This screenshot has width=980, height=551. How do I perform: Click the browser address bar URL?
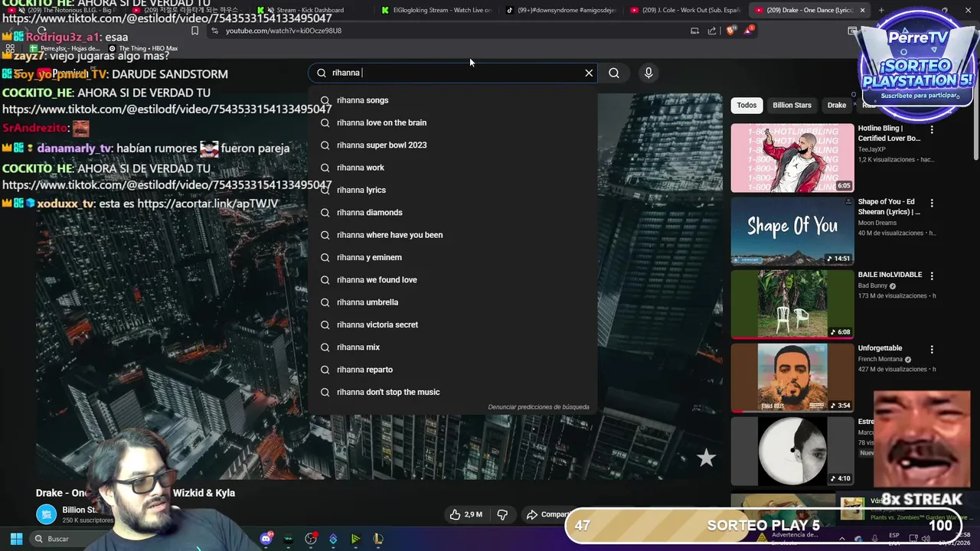pos(283,31)
